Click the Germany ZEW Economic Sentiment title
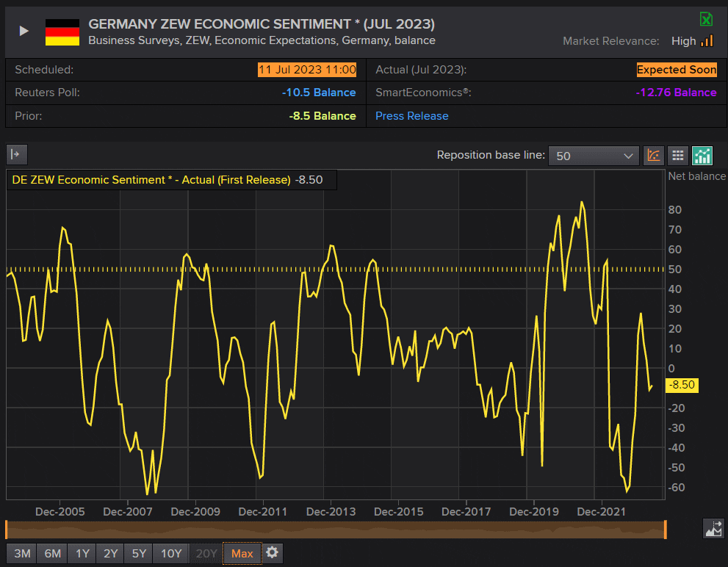This screenshot has width=728, height=567. click(x=262, y=24)
